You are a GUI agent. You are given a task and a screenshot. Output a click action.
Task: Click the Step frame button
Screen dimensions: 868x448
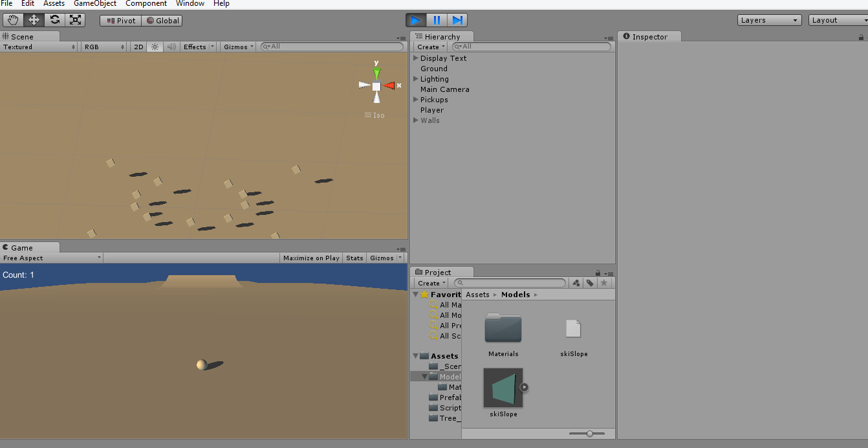click(x=457, y=20)
